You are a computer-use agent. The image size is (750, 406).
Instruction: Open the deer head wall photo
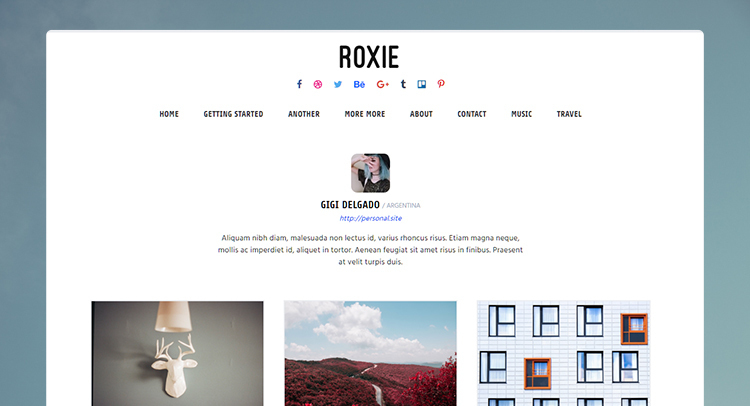point(177,353)
